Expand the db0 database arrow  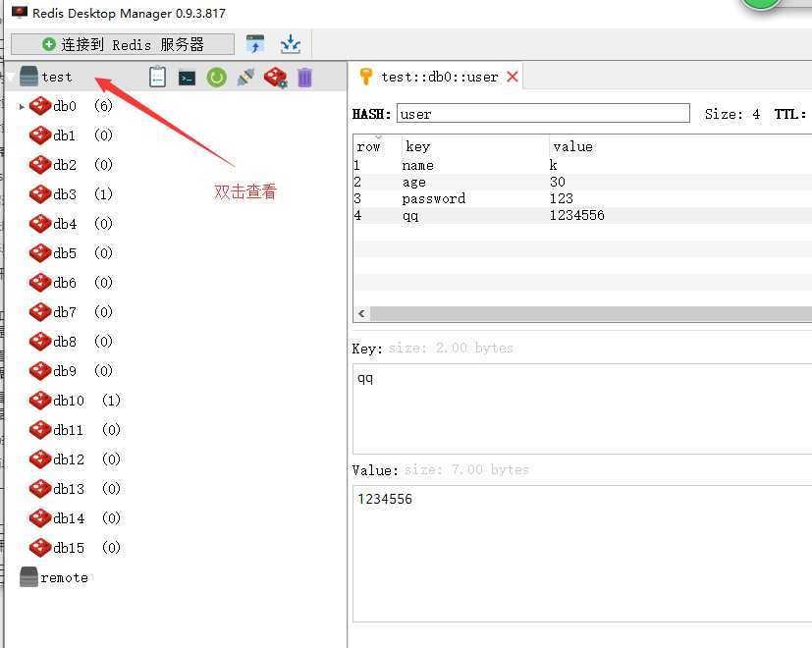(22, 107)
